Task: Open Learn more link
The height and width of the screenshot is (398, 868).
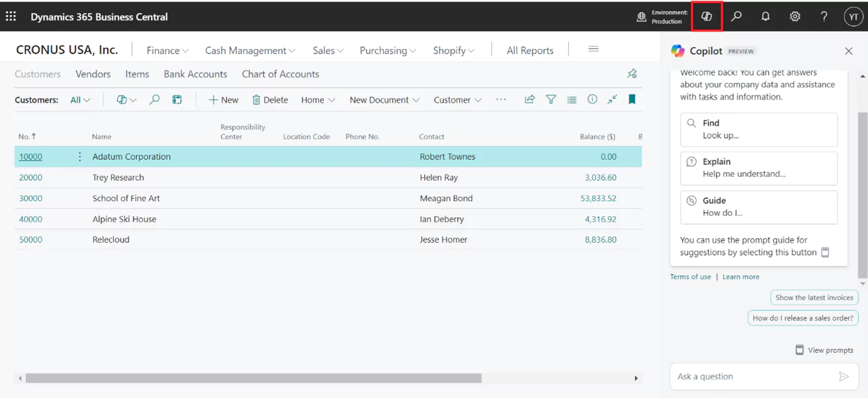Action: coord(741,276)
